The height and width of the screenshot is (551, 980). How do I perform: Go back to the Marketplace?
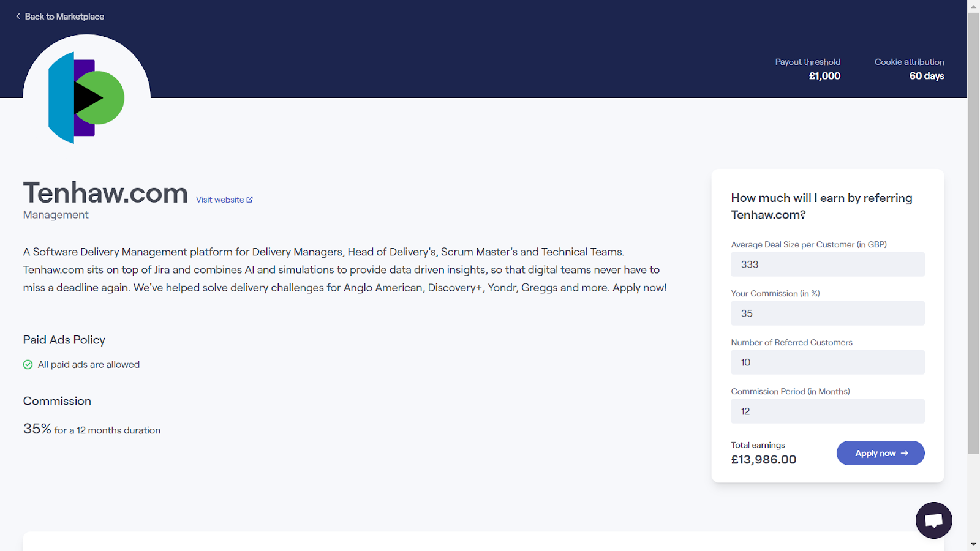pos(60,17)
